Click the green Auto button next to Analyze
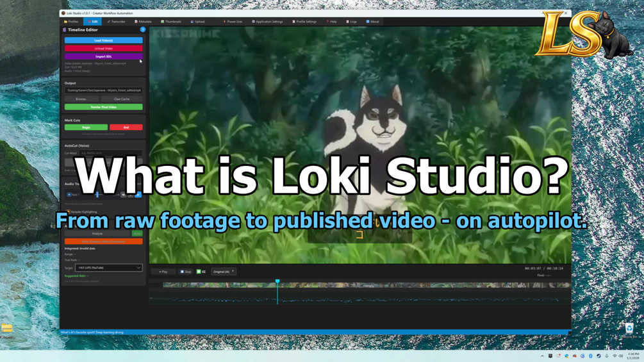 137,233
